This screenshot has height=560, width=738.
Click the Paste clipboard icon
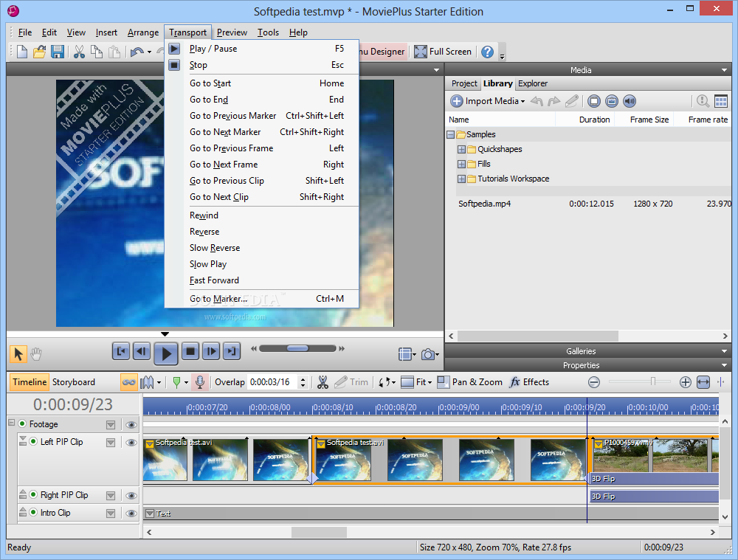pyautogui.click(x=114, y=52)
